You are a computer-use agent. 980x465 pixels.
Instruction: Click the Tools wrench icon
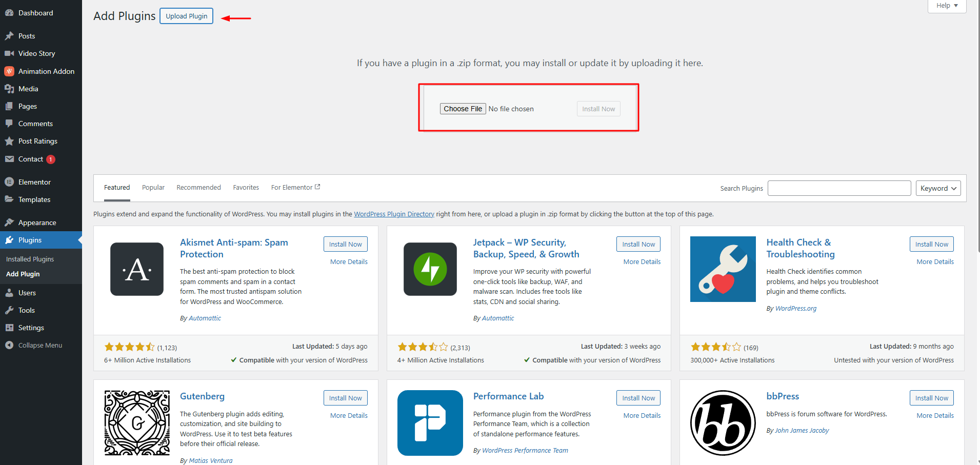[x=9, y=310]
